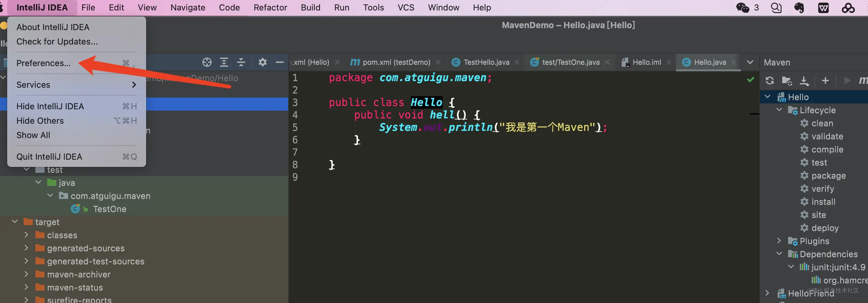The image size is (868, 303).
Task: Choose Hide Others menu entry
Action: (x=77, y=120)
